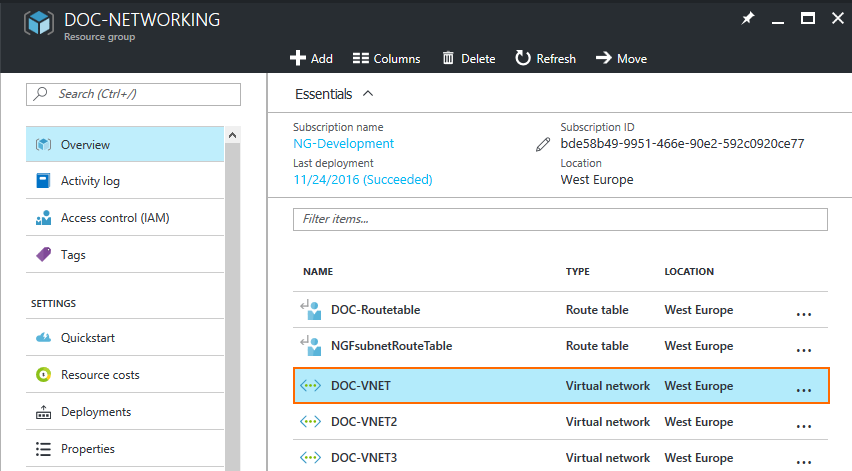The width and height of the screenshot is (852, 471).
Task: Click the sidebar scroll up arrow
Action: 233,135
